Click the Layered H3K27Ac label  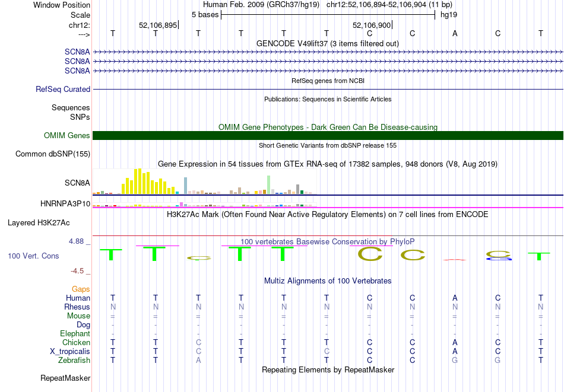39,223
